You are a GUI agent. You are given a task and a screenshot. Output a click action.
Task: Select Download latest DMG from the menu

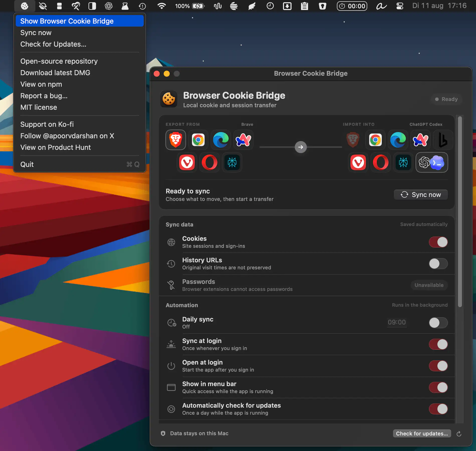(x=80, y=73)
